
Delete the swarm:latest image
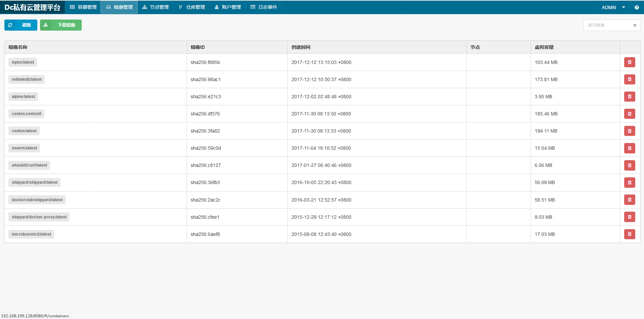630,148
